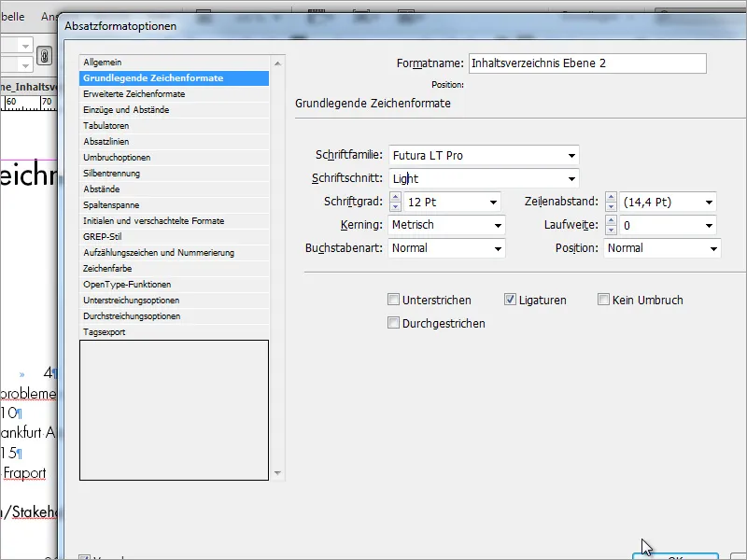Open Erweiterte Zeichenformate category

[x=174, y=94]
